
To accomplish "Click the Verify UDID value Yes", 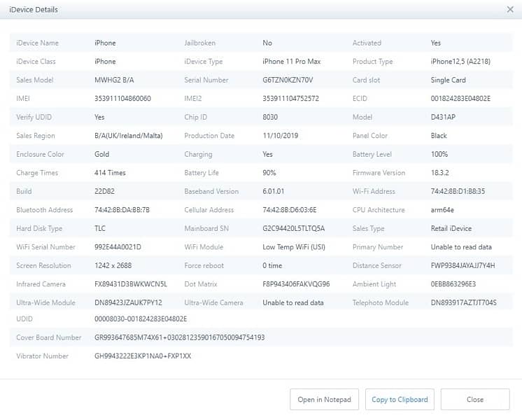I will tap(99, 117).
